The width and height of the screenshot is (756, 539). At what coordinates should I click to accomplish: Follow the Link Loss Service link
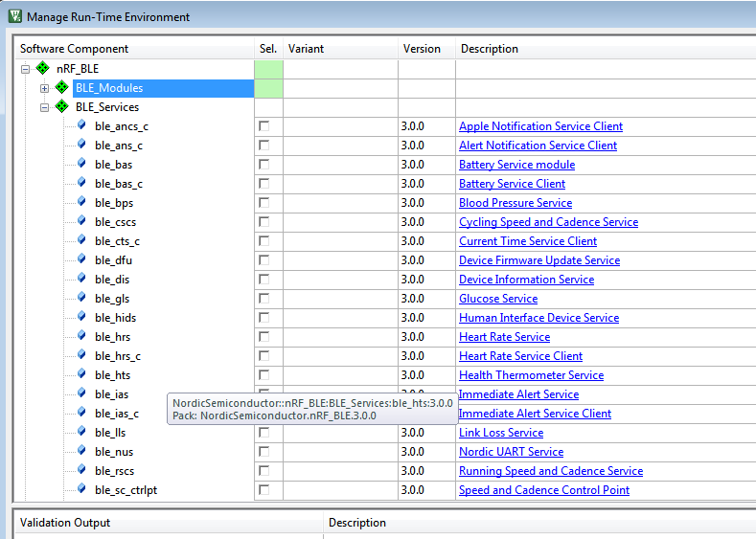pos(501,433)
